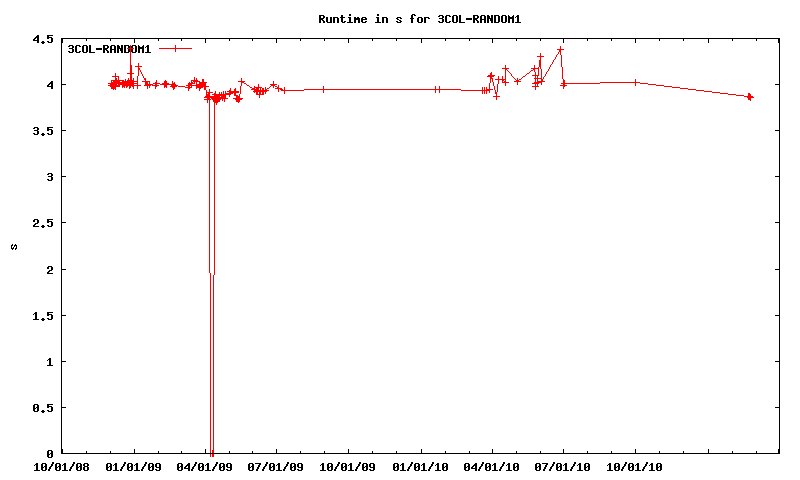Select the 2.5 y-axis tick label
Viewport: 800px width, 480px height.
click(43, 223)
